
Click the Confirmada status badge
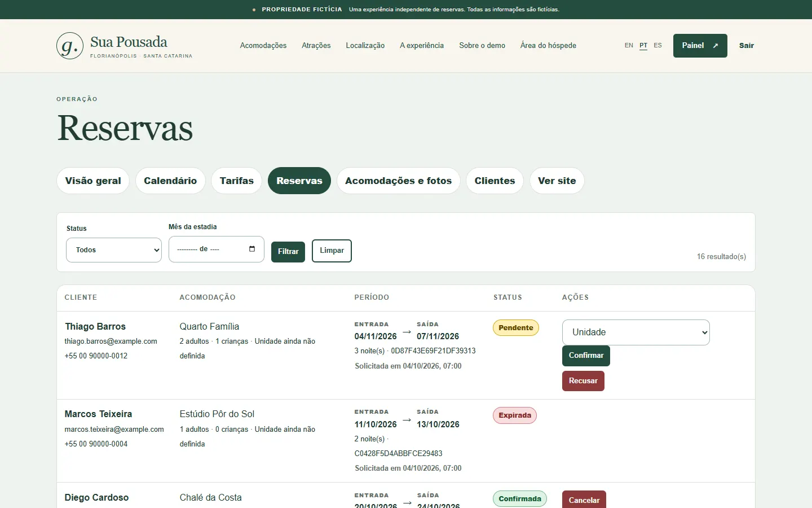click(x=520, y=499)
